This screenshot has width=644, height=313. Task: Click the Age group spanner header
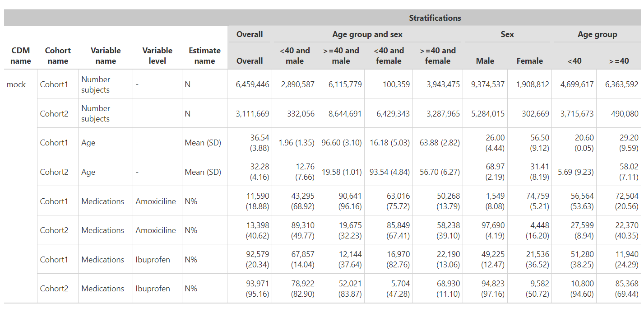click(597, 34)
